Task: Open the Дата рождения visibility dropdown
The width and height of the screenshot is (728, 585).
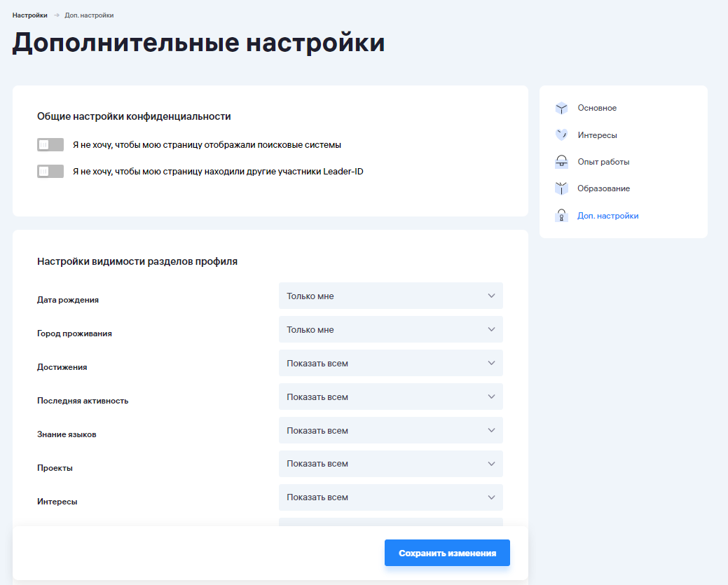Action: click(390, 296)
